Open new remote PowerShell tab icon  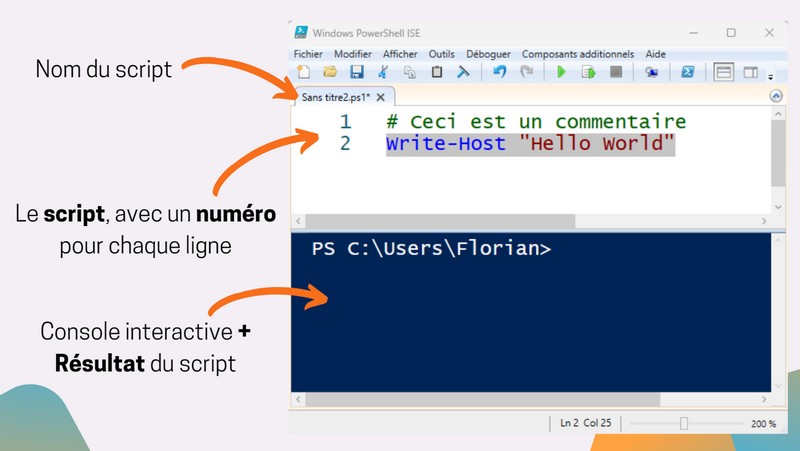pyautogui.click(x=651, y=72)
